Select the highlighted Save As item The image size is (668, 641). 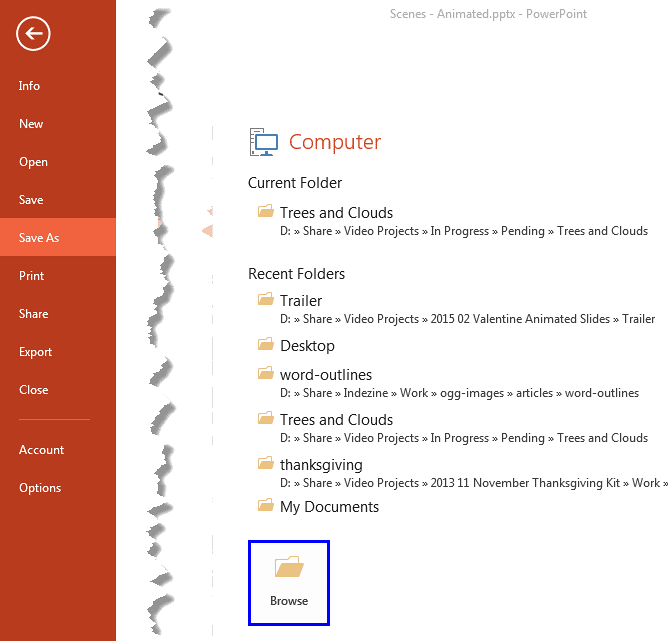click(39, 238)
